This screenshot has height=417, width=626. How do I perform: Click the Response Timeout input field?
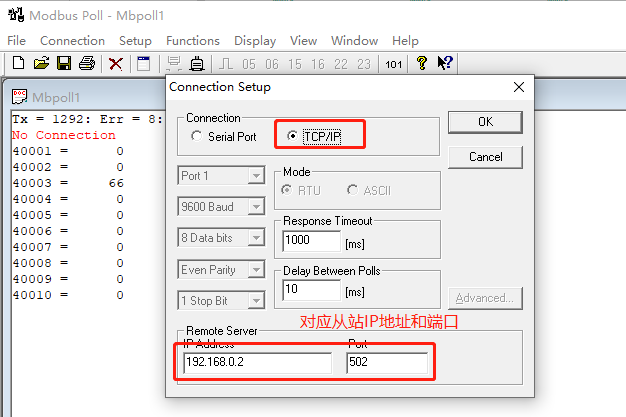[x=311, y=241]
